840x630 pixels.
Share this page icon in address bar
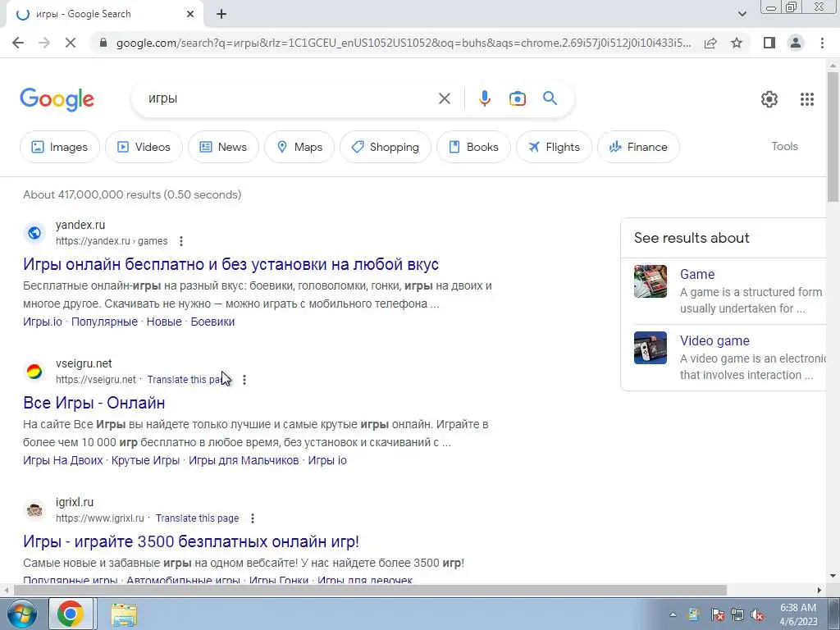710,43
